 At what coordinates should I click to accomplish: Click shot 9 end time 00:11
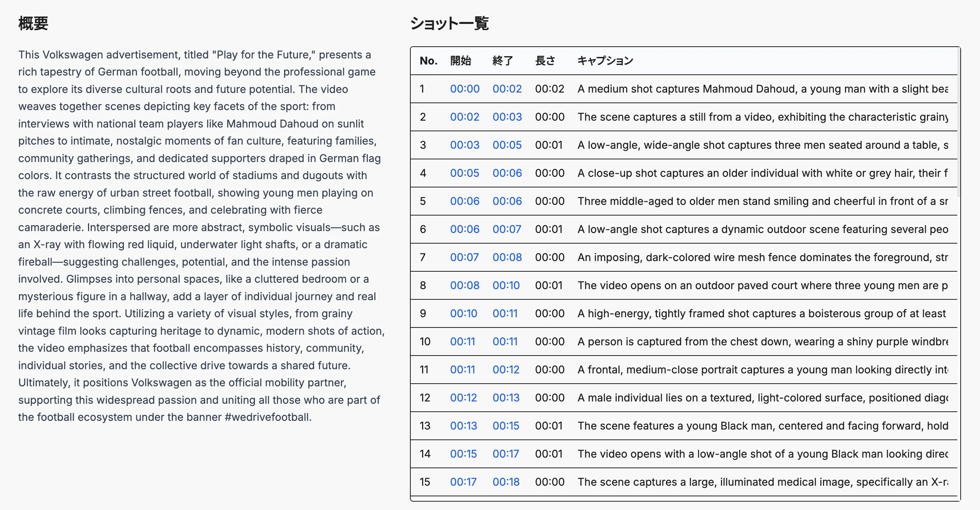tap(505, 313)
